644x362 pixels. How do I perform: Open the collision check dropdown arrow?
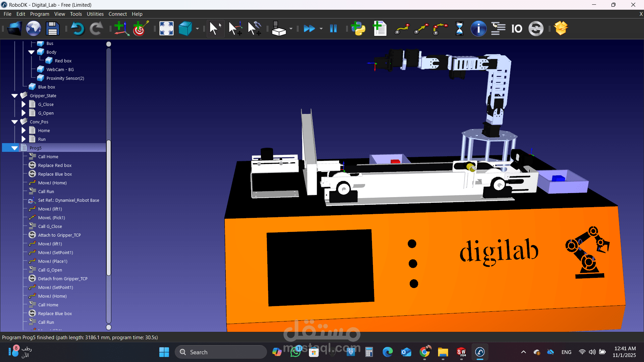pyautogui.click(x=291, y=29)
